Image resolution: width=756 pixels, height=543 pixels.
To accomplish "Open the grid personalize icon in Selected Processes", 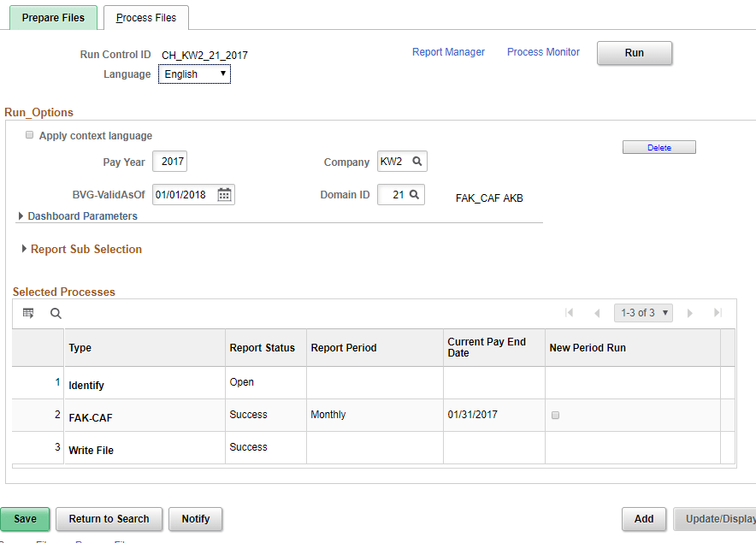I will tap(28, 314).
